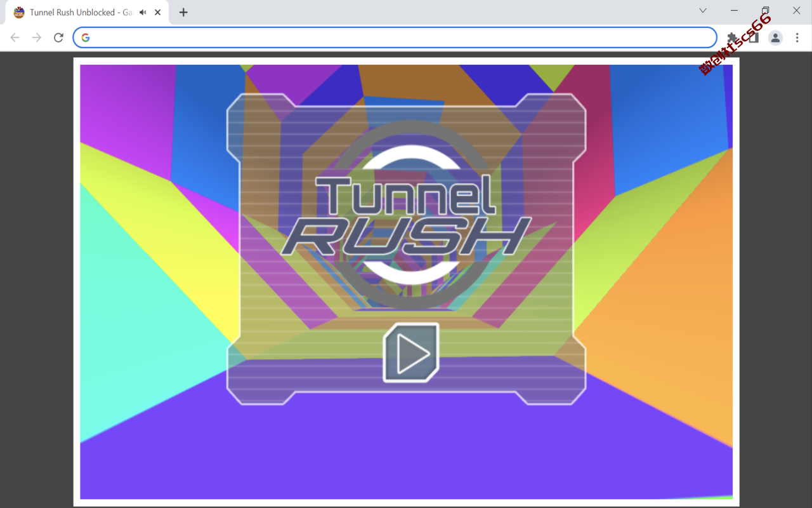Open the Chrome three-dot menu

pyautogui.click(x=797, y=37)
